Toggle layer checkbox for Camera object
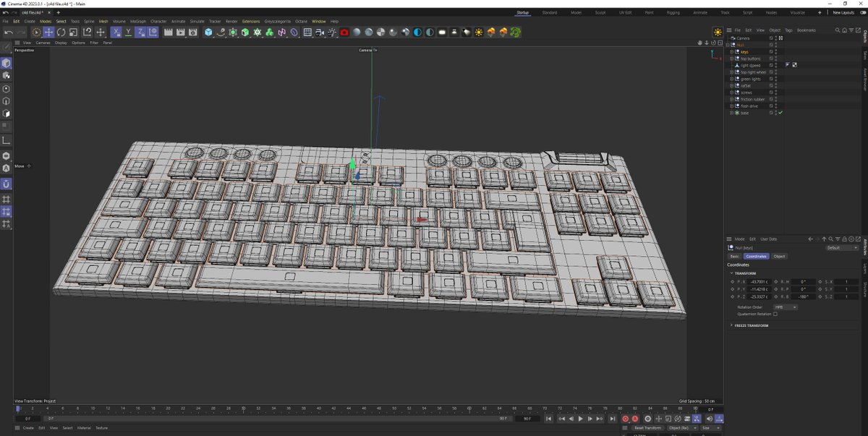Viewport: 868px width, 436px height. [771, 38]
